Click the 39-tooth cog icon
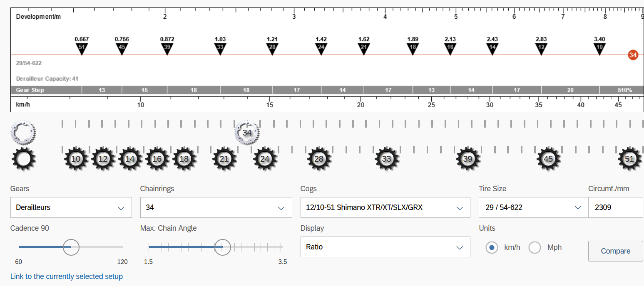The height and width of the screenshot is (286, 644). [x=468, y=159]
